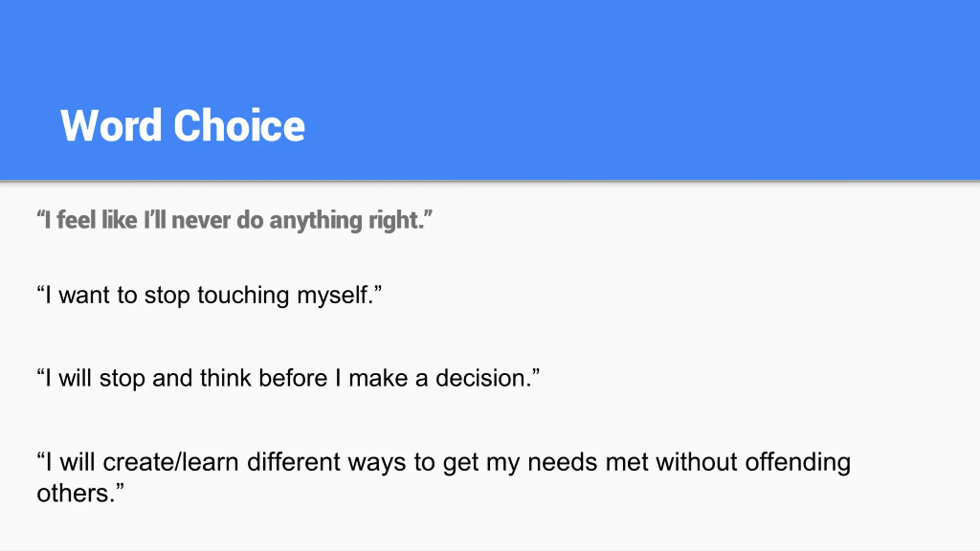This screenshot has width=980, height=551.
Task: Click the word "offending" in the last quote
Action: 798,463
